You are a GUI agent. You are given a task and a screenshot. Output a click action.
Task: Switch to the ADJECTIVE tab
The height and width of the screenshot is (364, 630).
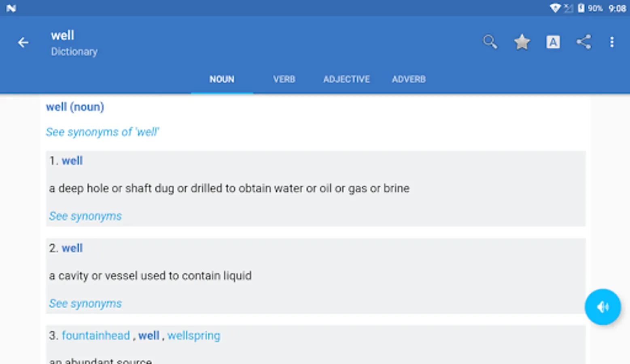pyautogui.click(x=346, y=79)
